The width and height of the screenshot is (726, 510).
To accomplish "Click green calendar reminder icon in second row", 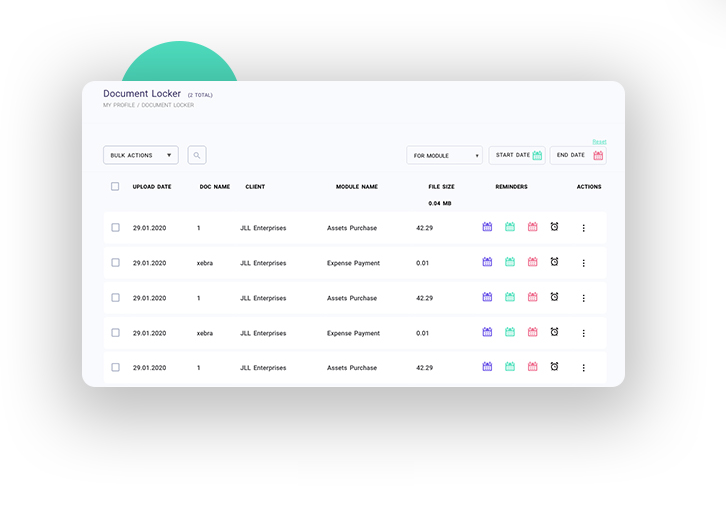I will (510, 262).
